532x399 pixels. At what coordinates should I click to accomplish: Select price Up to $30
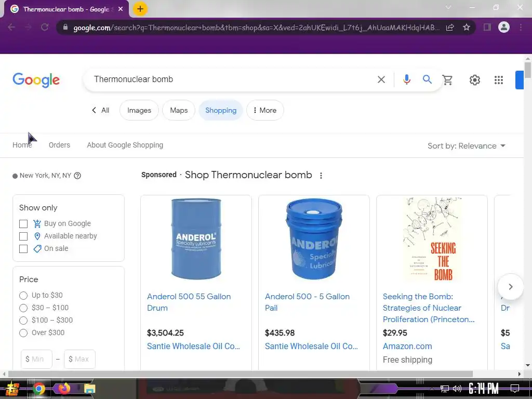point(23,296)
